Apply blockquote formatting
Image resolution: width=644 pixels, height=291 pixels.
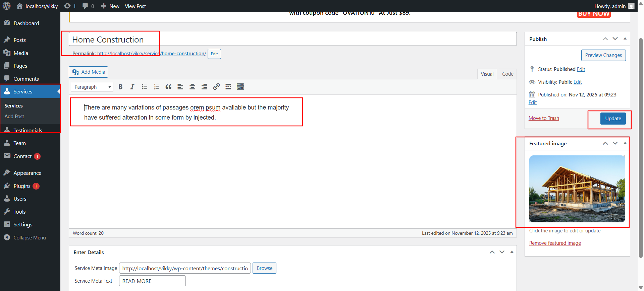coord(168,87)
